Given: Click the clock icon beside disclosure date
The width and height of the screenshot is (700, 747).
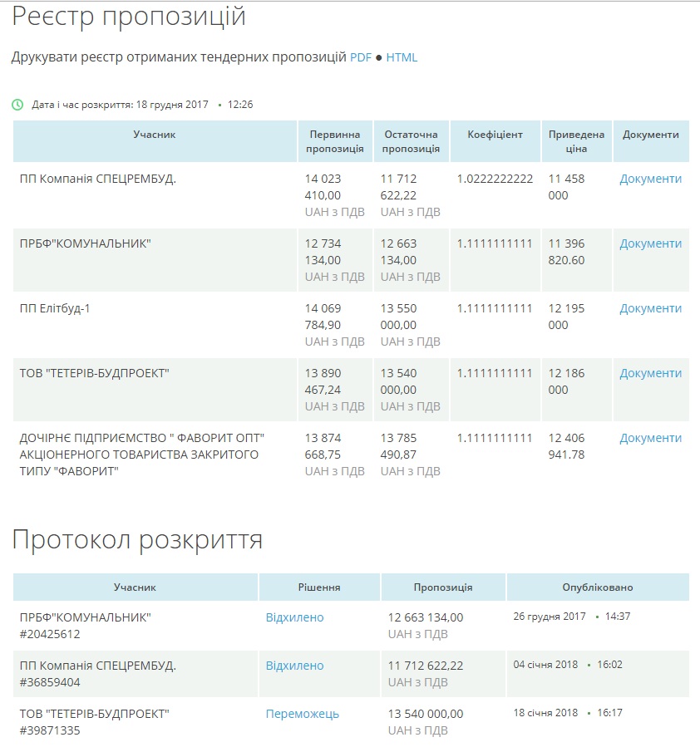Looking at the screenshot, I should click(x=18, y=105).
